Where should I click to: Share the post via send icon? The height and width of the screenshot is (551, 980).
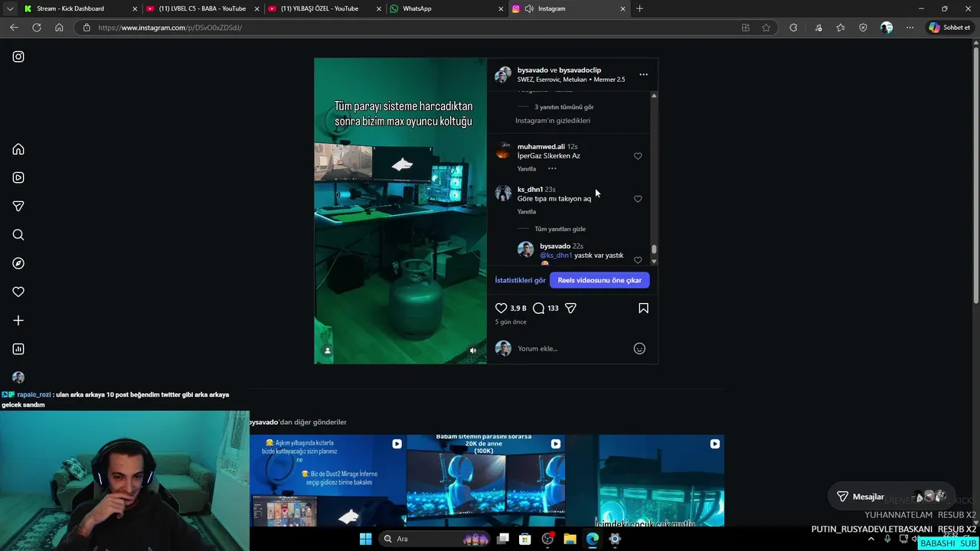tap(570, 308)
